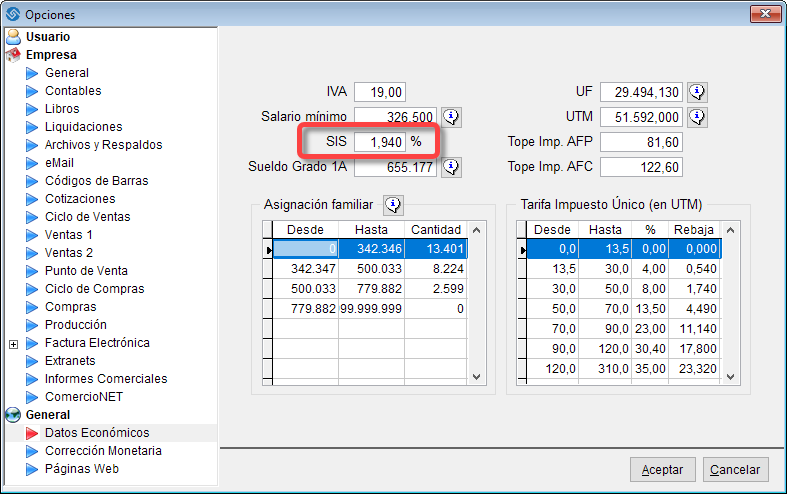Click the Tope Imp. AFP field
This screenshot has width=787, height=494.
tap(641, 142)
